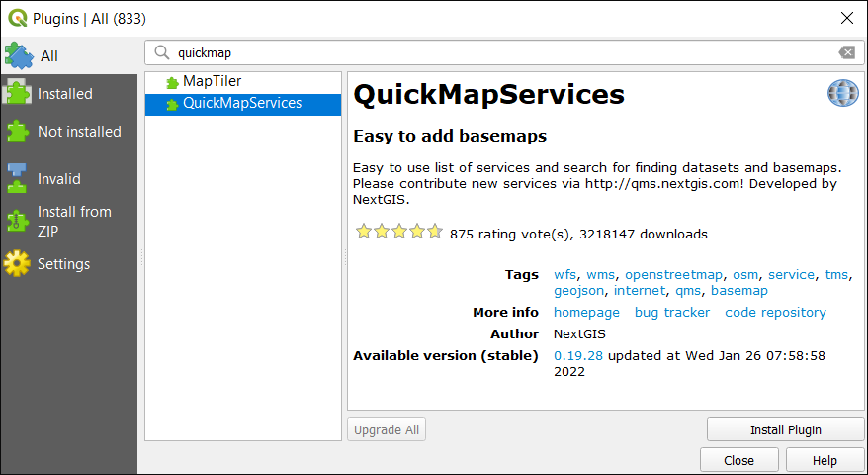Screen dimensions: 868x475
Task: Click in the plugin search field
Action: 504,52
